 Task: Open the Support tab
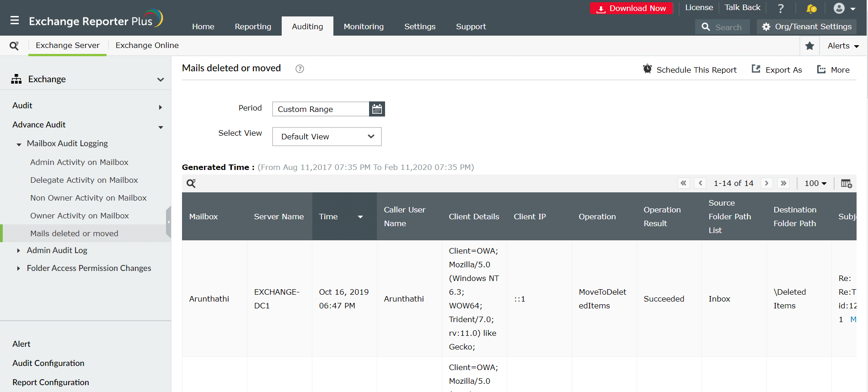(471, 26)
